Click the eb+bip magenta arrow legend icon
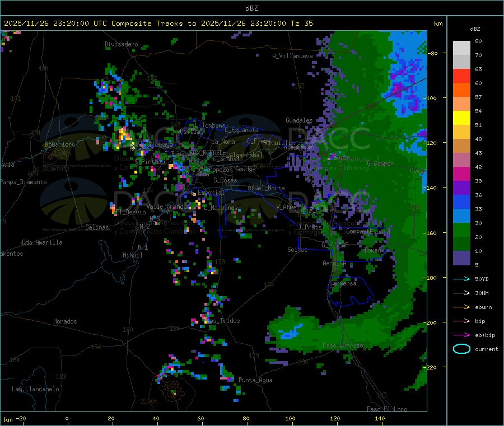 pyautogui.click(x=461, y=335)
